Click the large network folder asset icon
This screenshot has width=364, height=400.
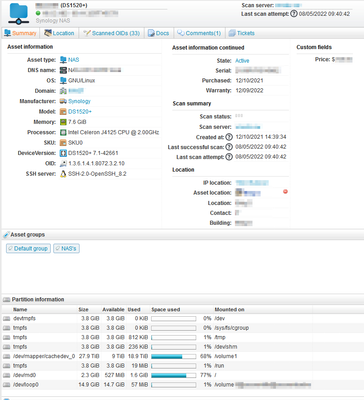point(19,14)
